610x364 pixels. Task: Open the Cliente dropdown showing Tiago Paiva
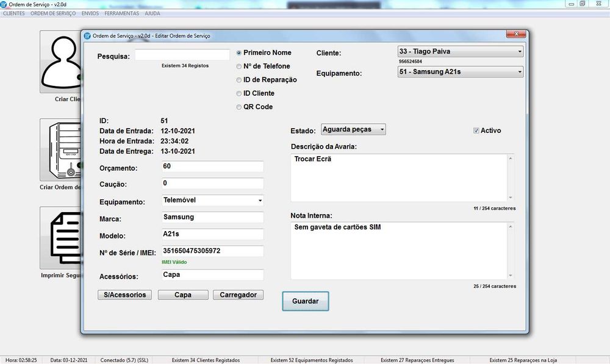click(460, 51)
